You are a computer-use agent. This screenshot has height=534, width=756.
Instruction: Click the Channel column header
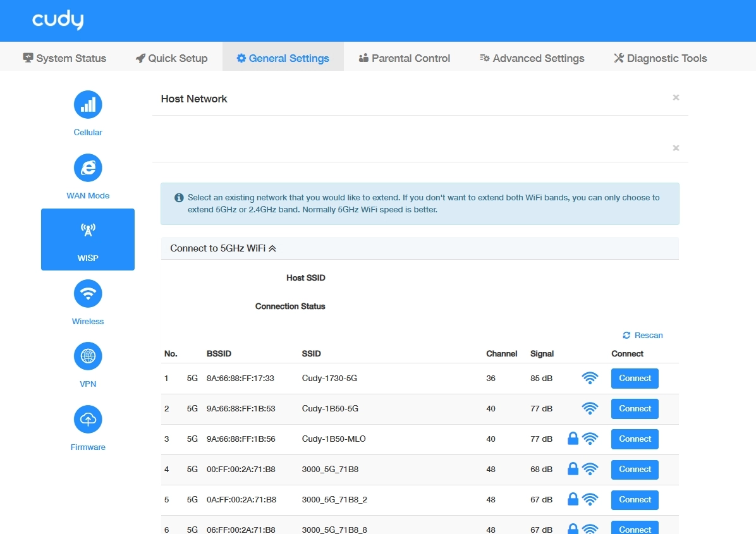pos(501,354)
